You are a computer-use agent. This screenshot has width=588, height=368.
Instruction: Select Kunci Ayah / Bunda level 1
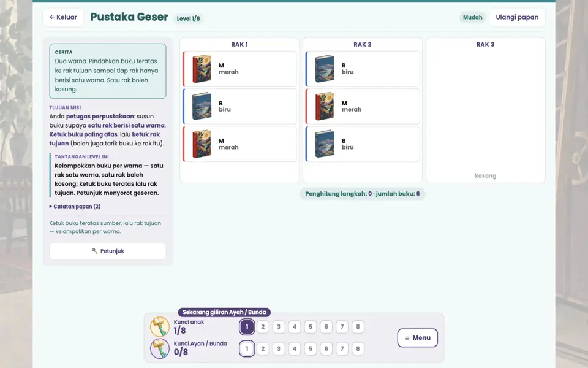pos(247,348)
